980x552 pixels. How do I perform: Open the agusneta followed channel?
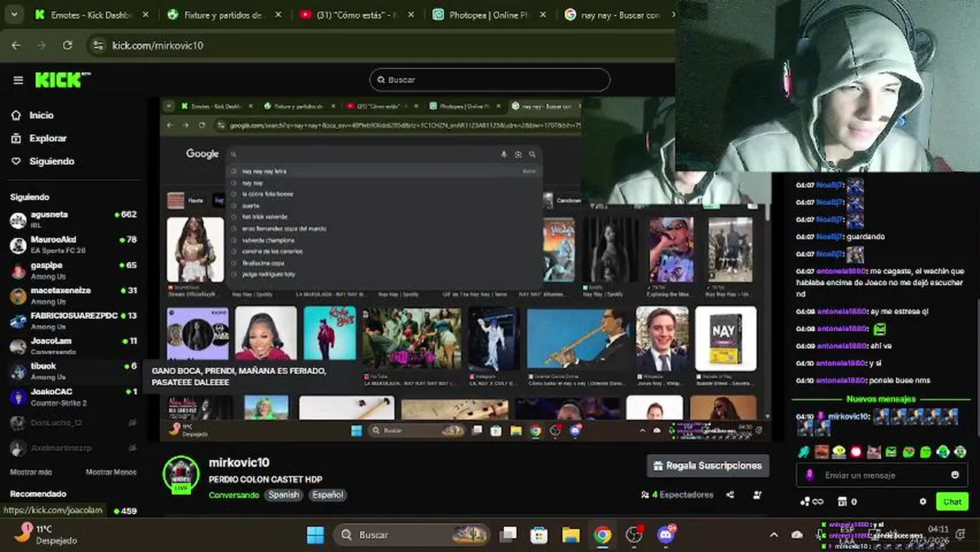click(73, 219)
